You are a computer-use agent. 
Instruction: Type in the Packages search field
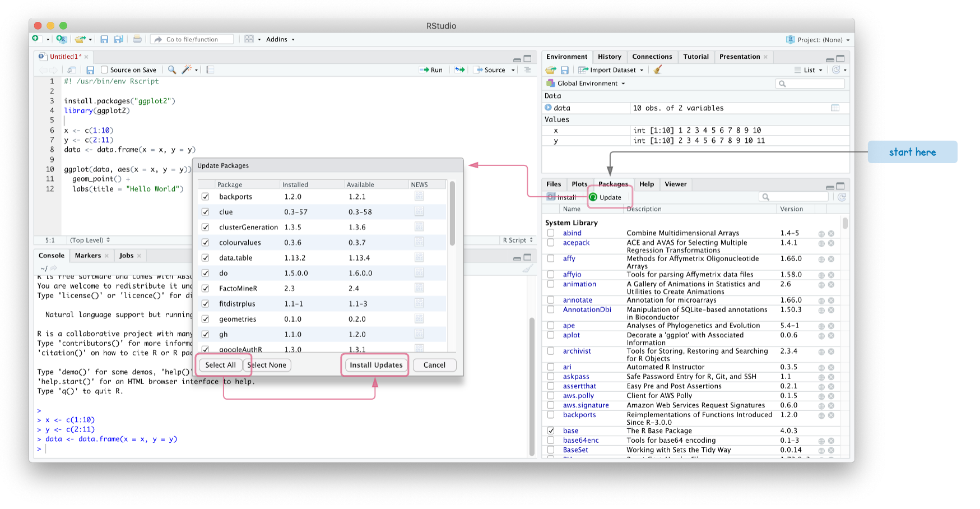[x=794, y=196]
